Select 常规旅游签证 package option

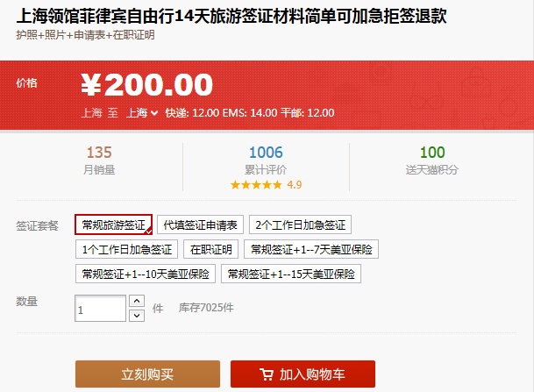coord(113,225)
